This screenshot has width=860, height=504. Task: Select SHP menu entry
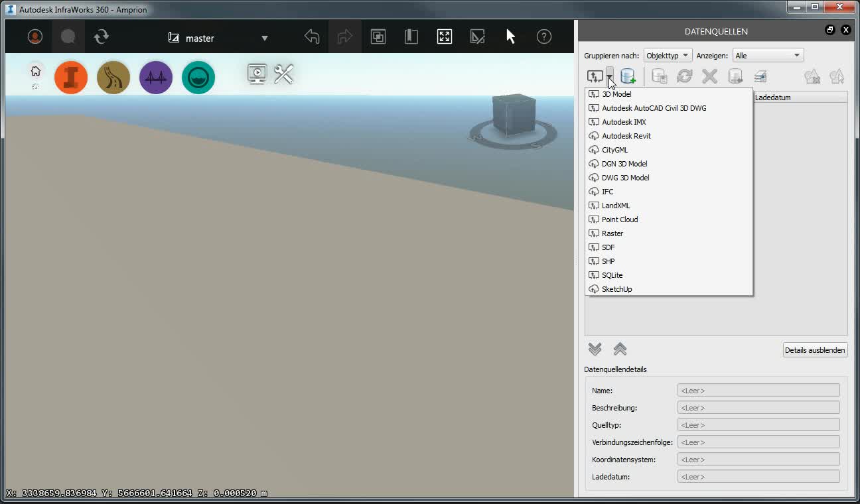(x=669, y=261)
